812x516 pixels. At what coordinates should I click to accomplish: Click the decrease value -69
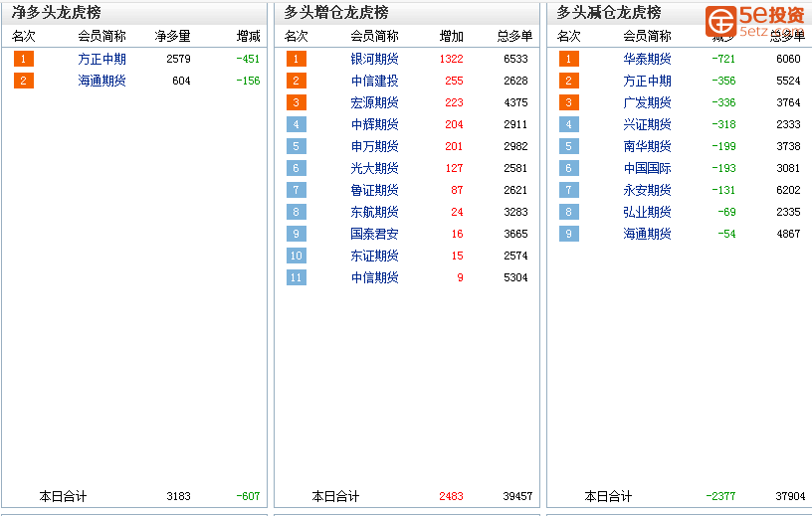726,212
